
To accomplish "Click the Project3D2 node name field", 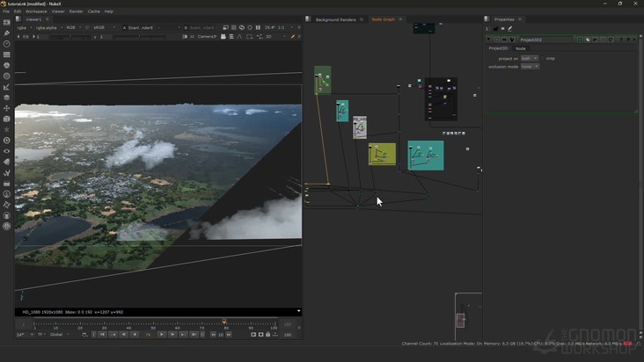I will coord(545,40).
